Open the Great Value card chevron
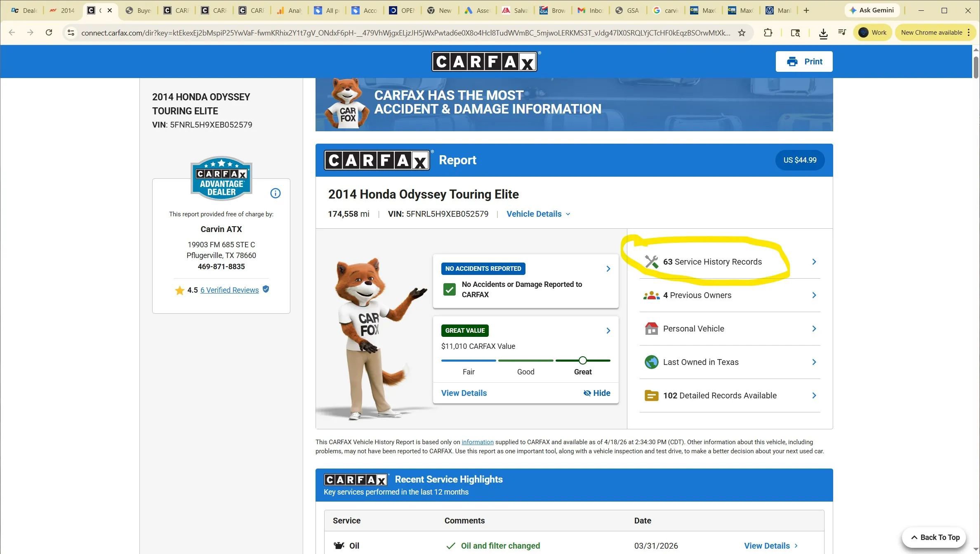 (x=608, y=331)
